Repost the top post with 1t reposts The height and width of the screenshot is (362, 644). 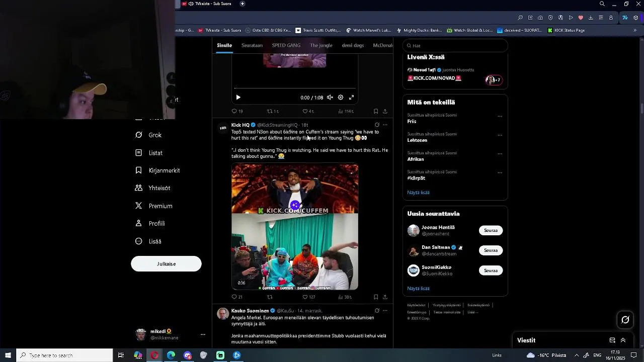(x=272, y=111)
